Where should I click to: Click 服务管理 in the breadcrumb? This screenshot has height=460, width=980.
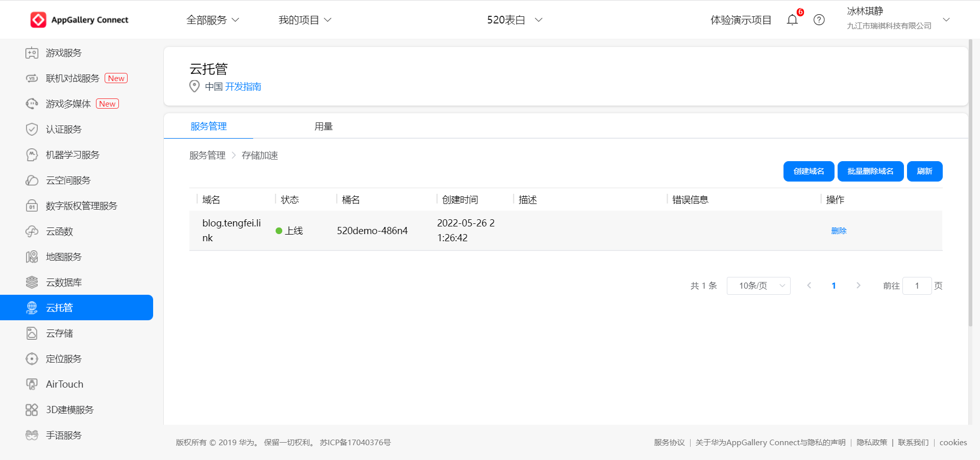point(207,156)
